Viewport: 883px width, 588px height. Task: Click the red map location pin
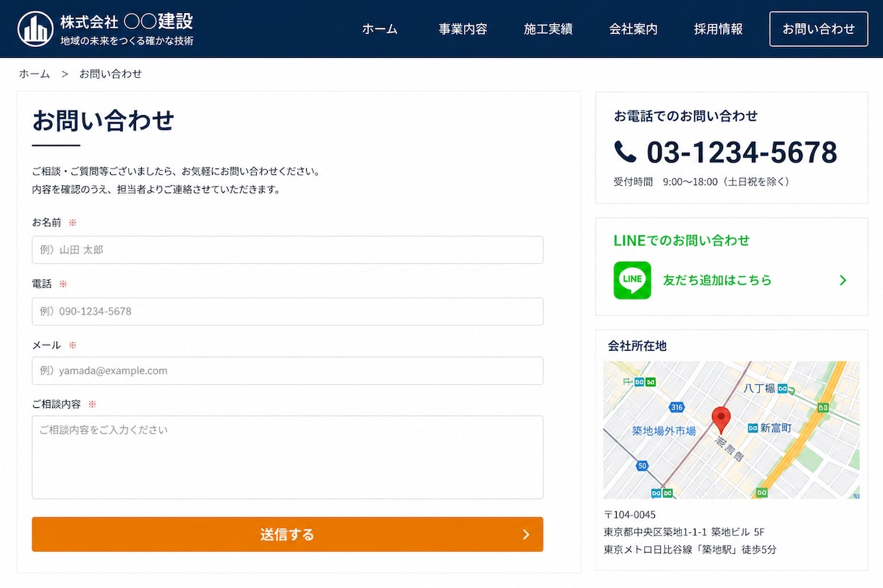coord(721,420)
